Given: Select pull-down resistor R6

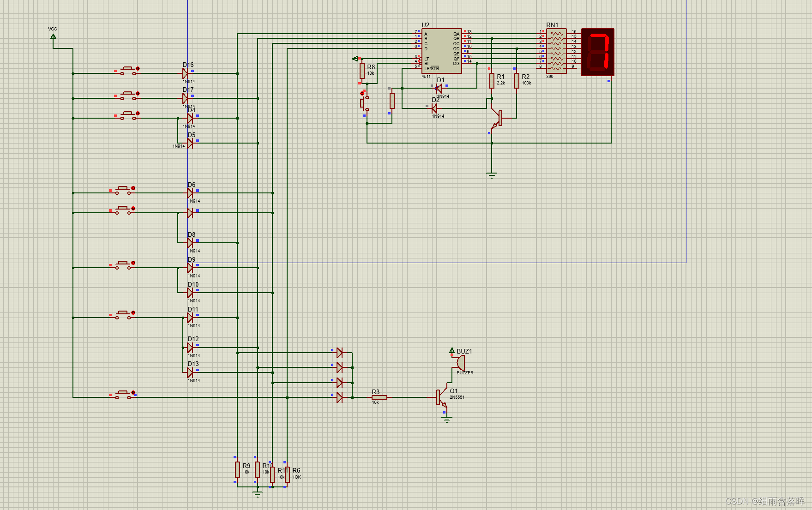Looking at the screenshot, I should pyautogui.click(x=287, y=474).
